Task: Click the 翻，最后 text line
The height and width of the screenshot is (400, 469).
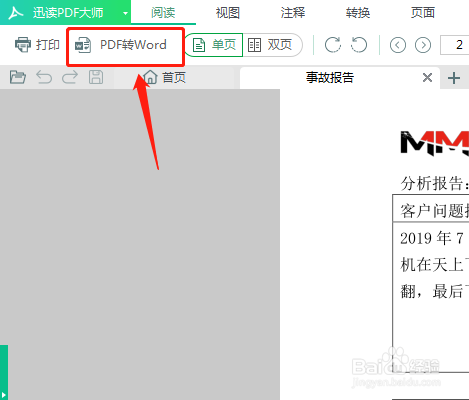Action: click(x=435, y=291)
